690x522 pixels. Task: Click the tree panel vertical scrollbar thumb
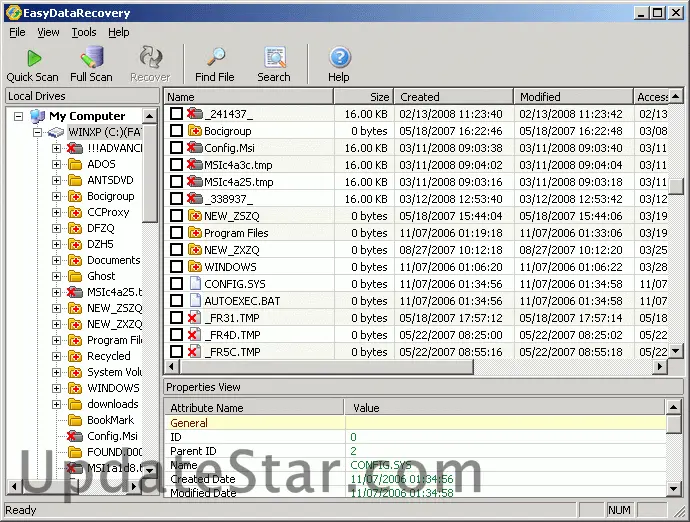[x=150, y=173]
